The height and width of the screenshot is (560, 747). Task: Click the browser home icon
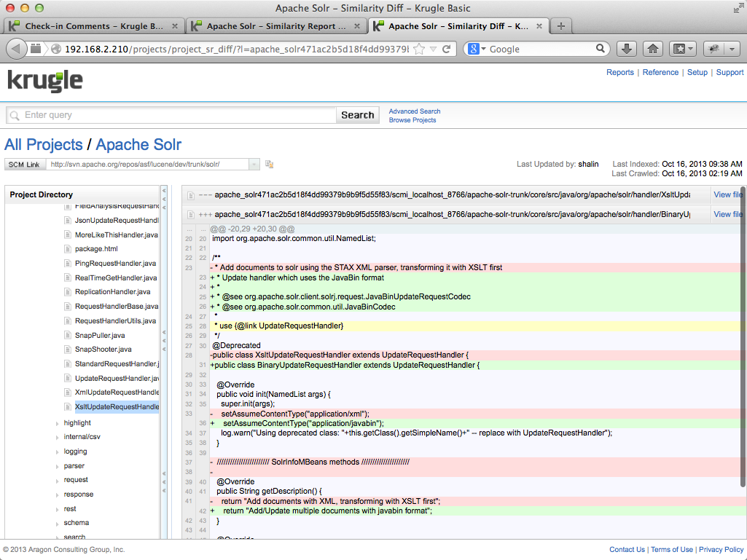[x=653, y=49]
